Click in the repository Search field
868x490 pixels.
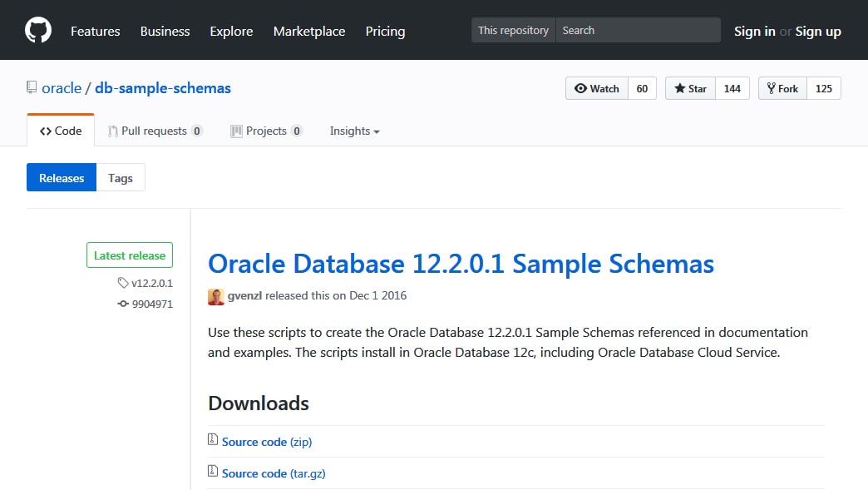coord(637,31)
